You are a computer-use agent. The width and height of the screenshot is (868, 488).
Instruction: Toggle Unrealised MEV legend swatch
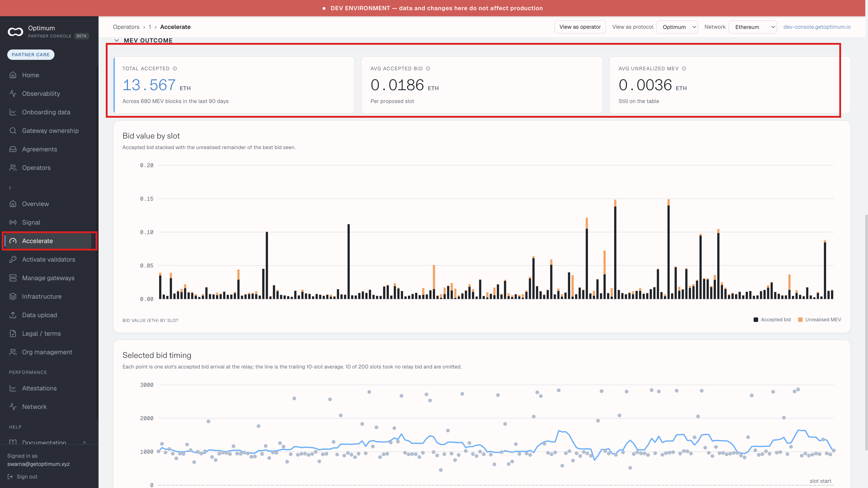pyautogui.click(x=800, y=320)
